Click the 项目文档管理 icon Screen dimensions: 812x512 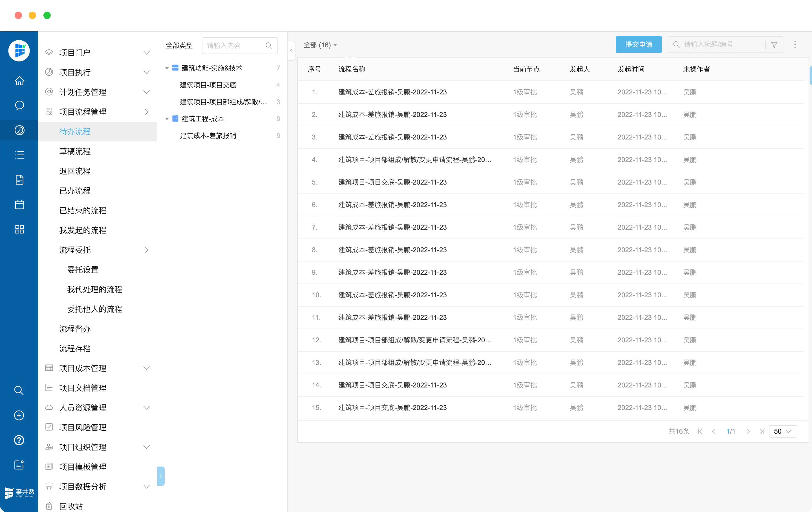[x=49, y=388]
